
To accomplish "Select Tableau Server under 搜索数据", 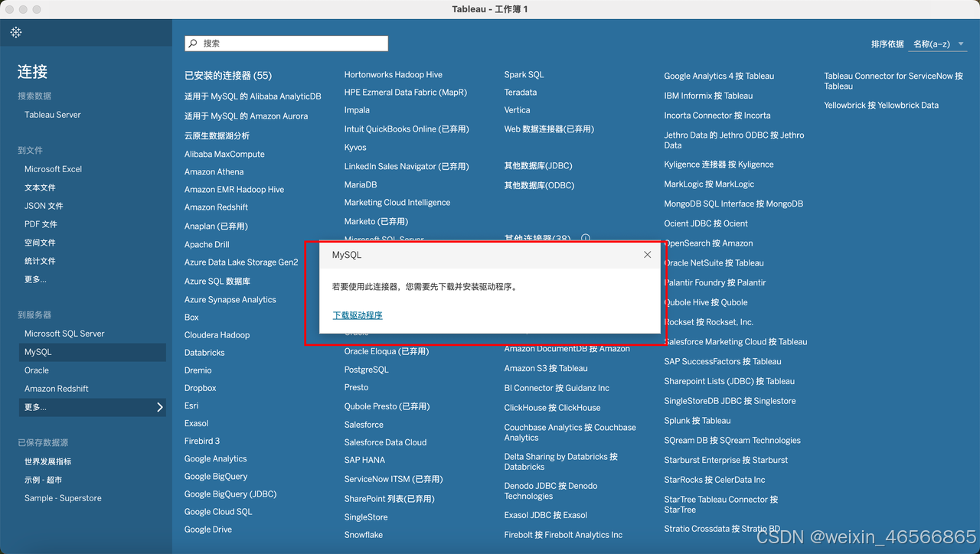I will click(x=53, y=115).
